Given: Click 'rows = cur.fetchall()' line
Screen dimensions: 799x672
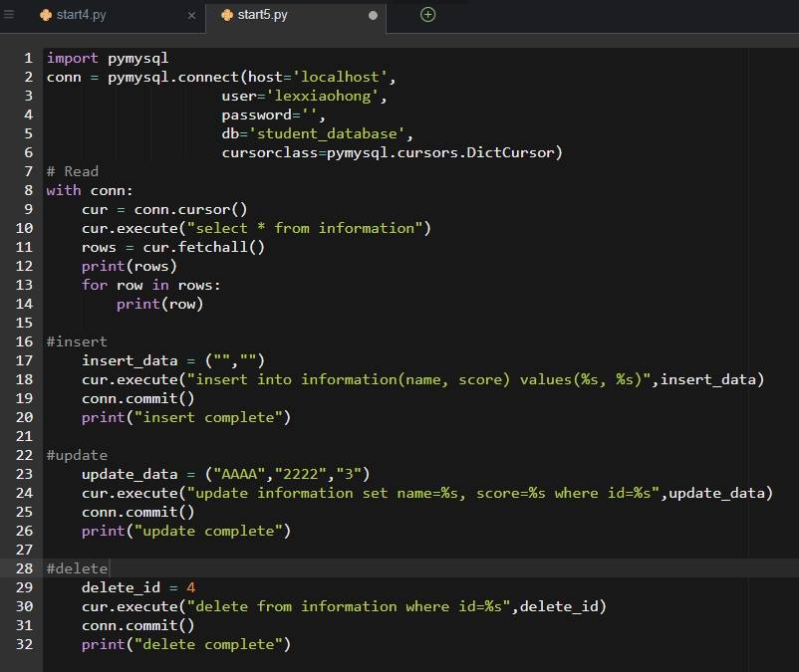Looking at the screenshot, I should click(x=173, y=248).
